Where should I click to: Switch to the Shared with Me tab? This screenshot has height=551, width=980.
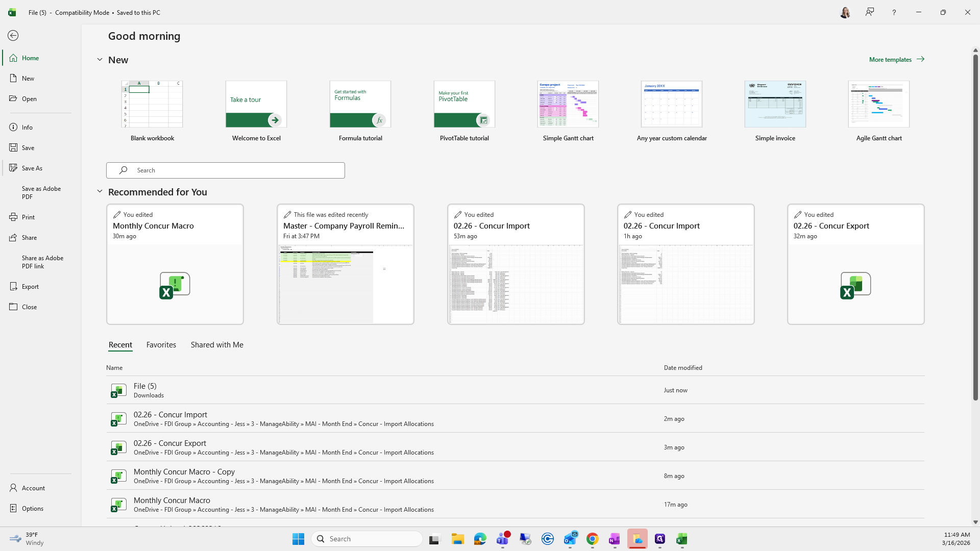217,345
